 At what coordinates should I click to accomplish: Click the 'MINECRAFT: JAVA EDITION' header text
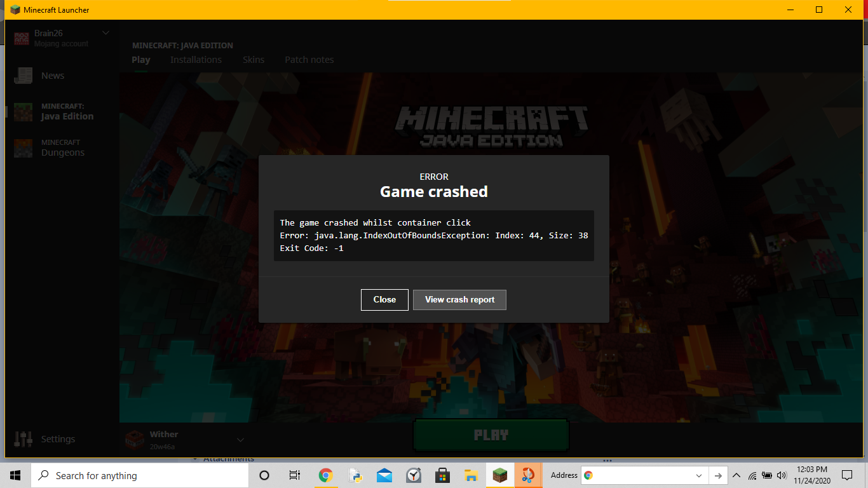point(182,46)
